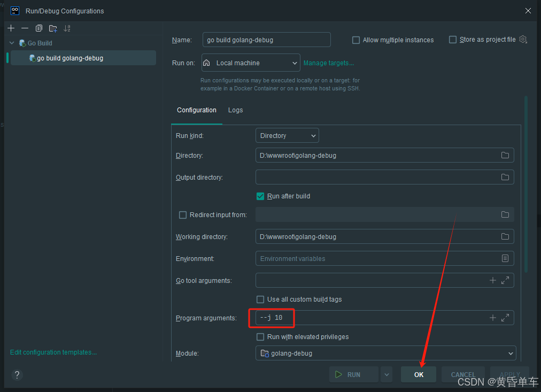Click the Remove Configuration minus icon
The height and width of the screenshot is (392, 541).
pyautogui.click(x=25, y=28)
